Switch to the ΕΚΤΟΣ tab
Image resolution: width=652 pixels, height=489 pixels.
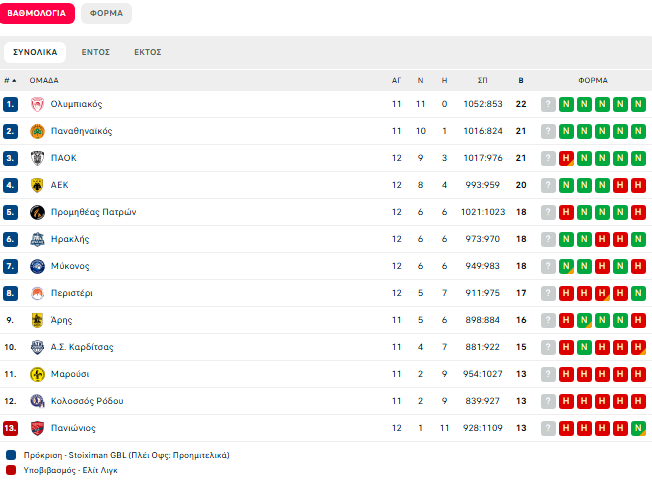click(x=148, y=52)
